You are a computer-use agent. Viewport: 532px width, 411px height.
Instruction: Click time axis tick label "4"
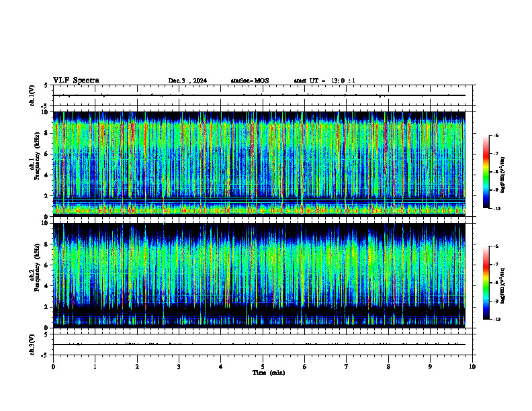click(221, 367)
